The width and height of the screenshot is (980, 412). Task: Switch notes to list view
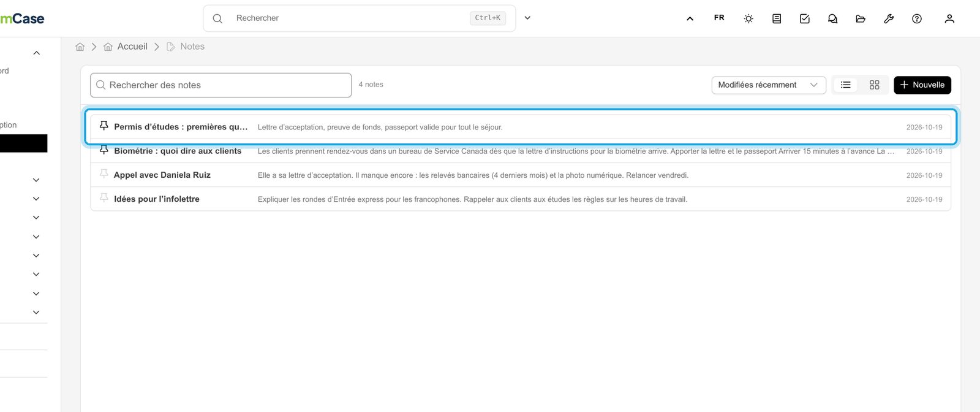(x=846, y=85)
